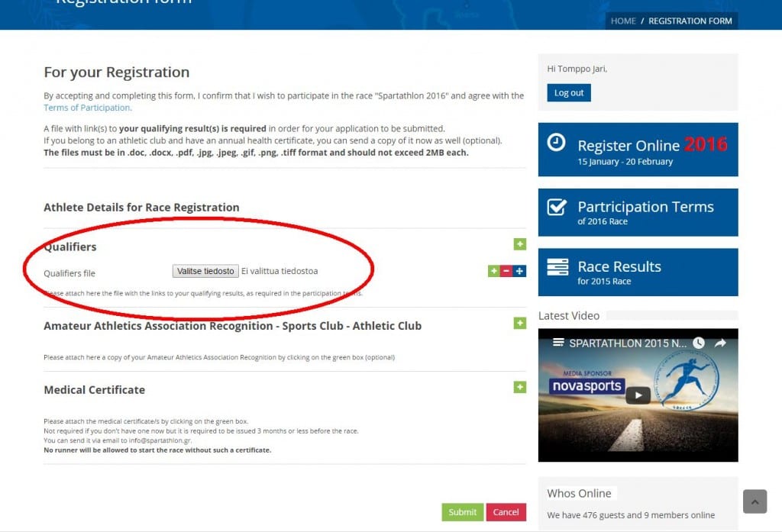This screenshot has width=782, height=532.
Task: Play the Spartathlon 2015 video
Action: coord(638,395)
